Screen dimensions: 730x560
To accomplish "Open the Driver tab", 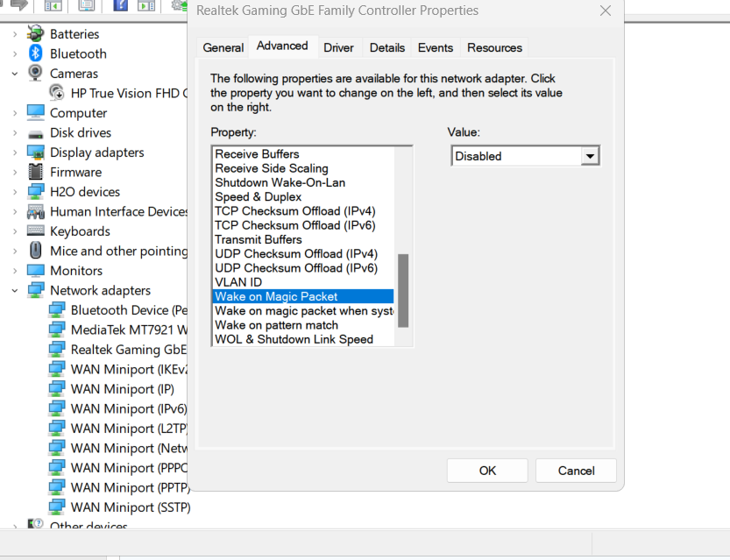I will point(338,47).
